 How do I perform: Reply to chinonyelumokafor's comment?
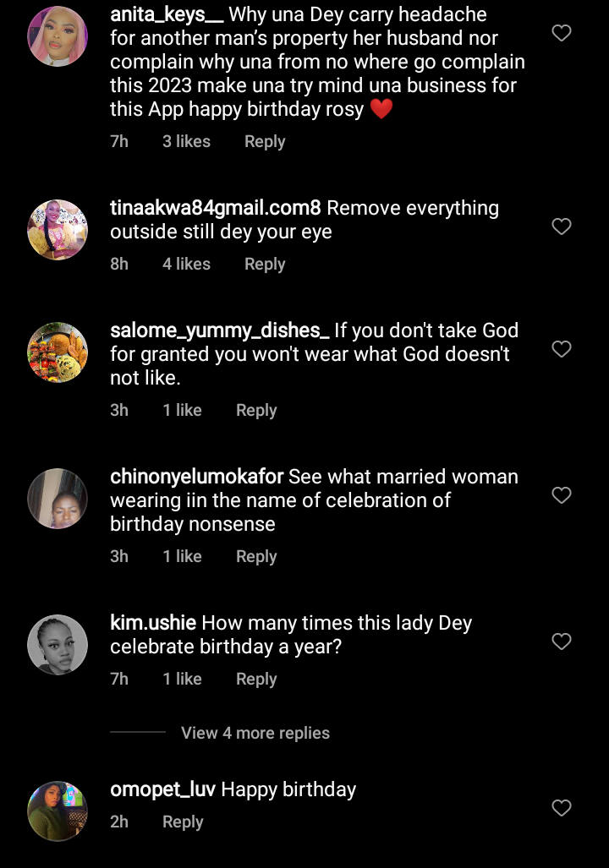[255, 556]
